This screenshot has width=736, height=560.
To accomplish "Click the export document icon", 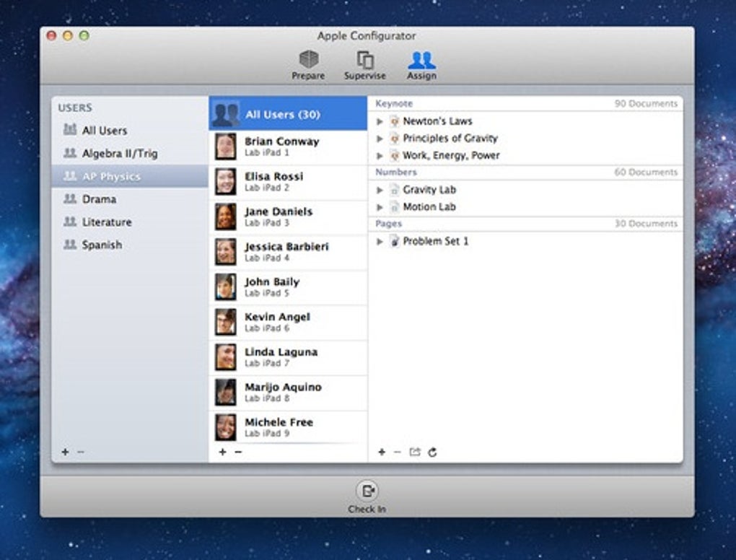I will (x=414, y=452).
